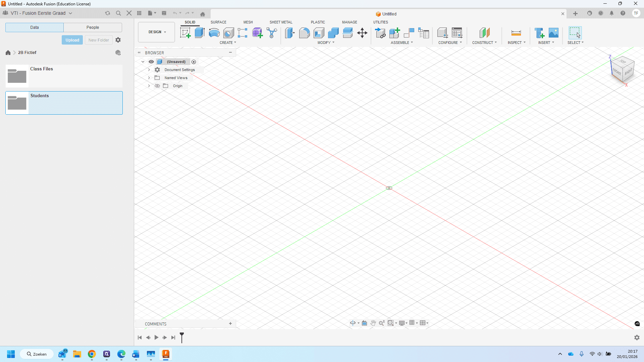Select the Hole tool
The height and width of the screenshot is (362, 644).
click(x=228, y=33)
